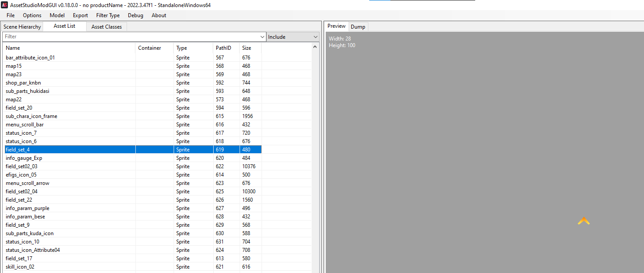This screenshot has width=644, height=273.
Task: Click the AssetStudio app icon in title bar
Action: (4, 4)
